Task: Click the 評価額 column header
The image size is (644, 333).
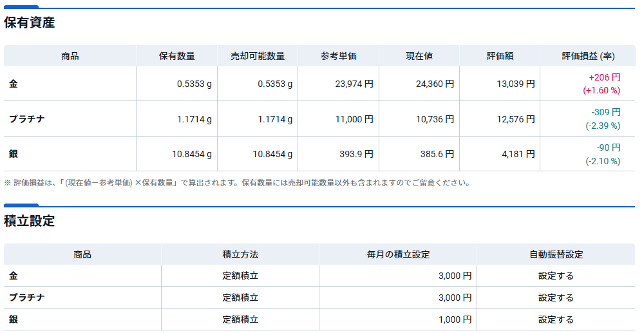Action: point(500,56)
